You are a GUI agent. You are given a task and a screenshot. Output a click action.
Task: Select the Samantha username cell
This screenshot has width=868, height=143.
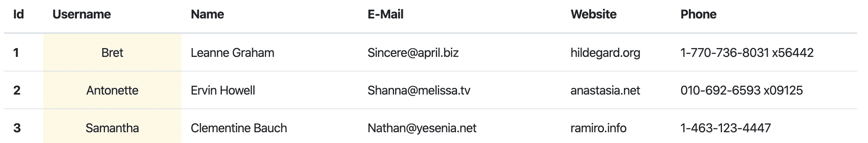(112, 128)
